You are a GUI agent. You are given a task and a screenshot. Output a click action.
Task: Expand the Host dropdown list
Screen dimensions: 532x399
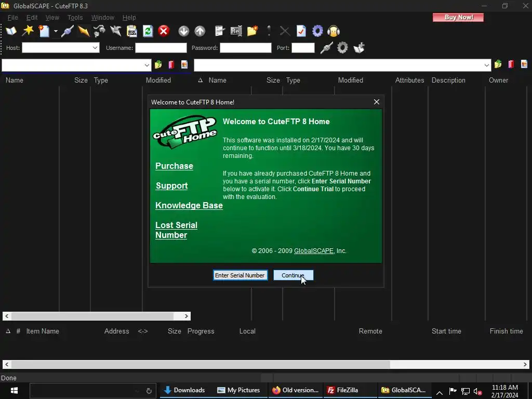pos(95,48)
